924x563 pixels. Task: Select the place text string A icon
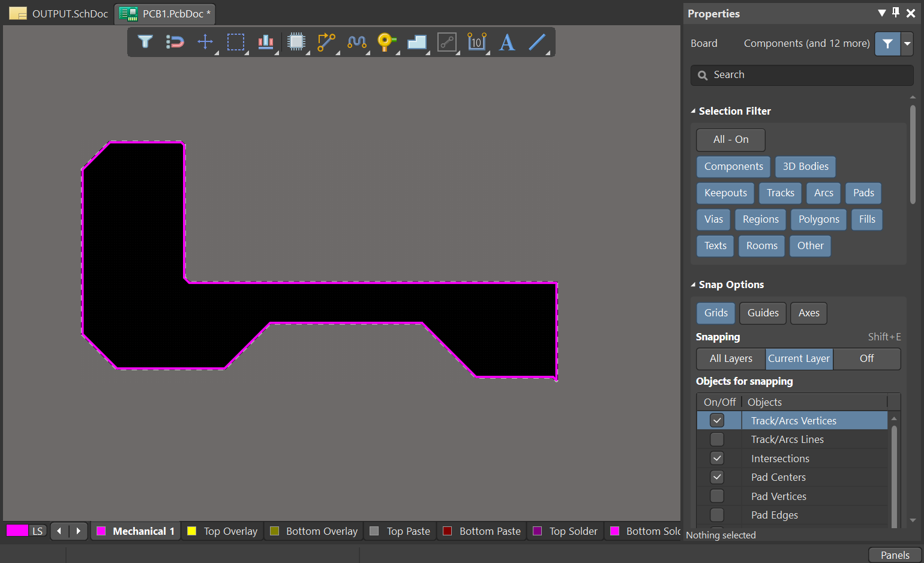click(x=507, y=42)
